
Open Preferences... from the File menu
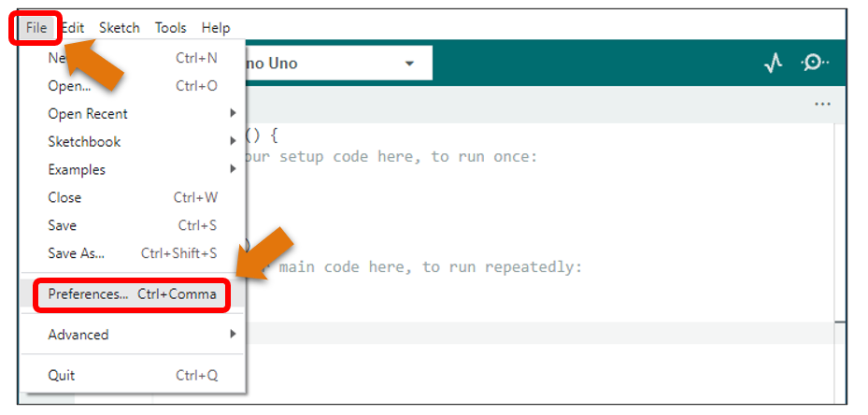133,293
